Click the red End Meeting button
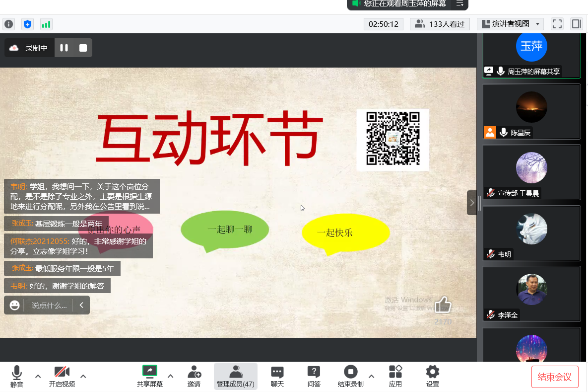The height and width of the screenshot is (392, 588). click(555, 377)
